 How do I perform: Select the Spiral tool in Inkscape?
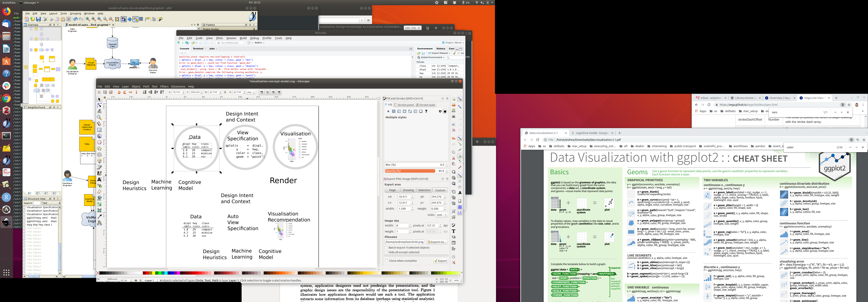[x=99, y=155]
